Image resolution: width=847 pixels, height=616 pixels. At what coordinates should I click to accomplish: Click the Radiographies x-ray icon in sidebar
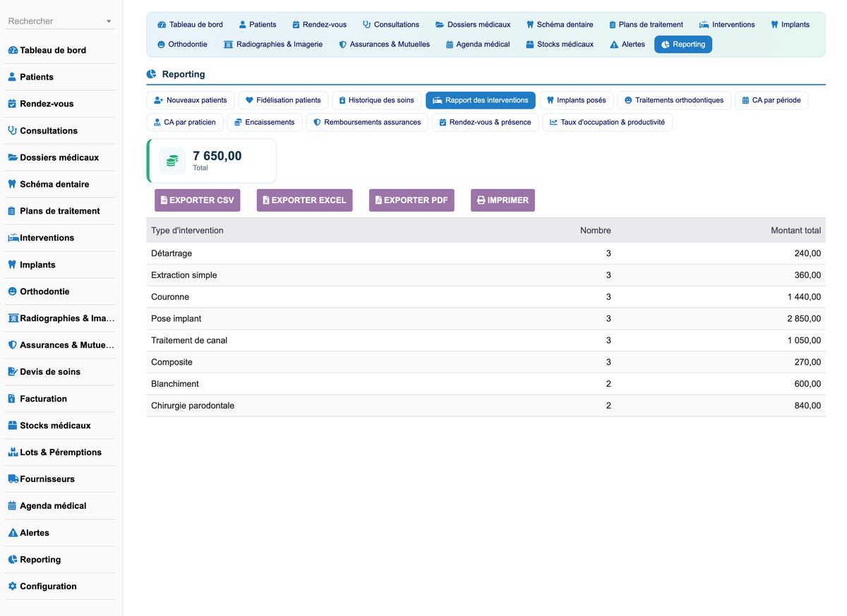tap(13, 318)
